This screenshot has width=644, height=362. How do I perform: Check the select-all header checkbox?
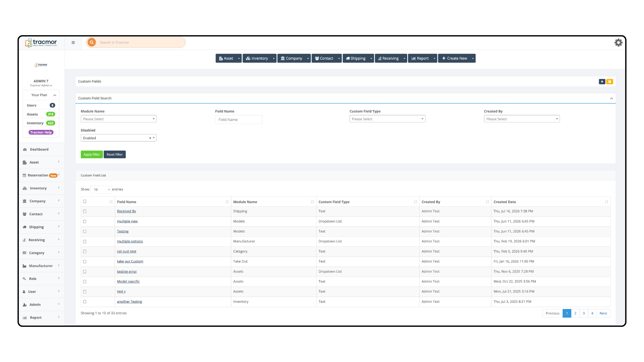(x=85, y=201)
